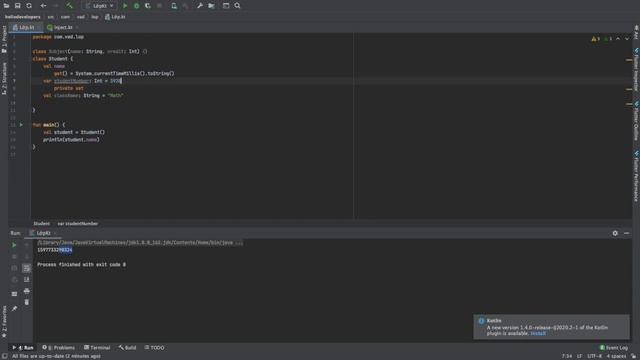Viewport: 640px width, 360px height.
Task: Open Run panel settings gear icon
Action: click(x=615, y=233)
